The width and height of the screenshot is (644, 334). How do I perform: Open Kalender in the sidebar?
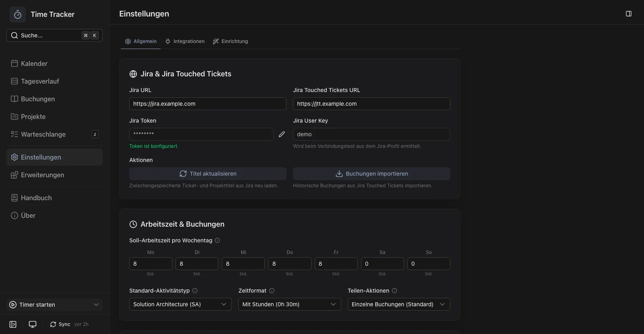point(54,64)
